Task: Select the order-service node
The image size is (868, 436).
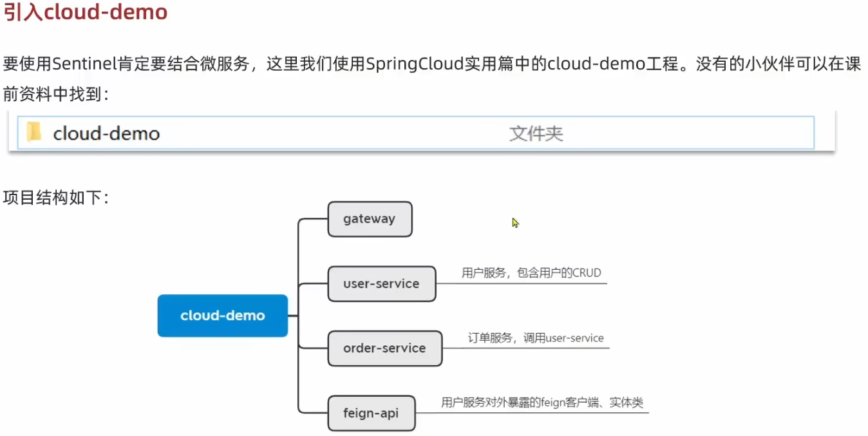Action: click(385, 348)
